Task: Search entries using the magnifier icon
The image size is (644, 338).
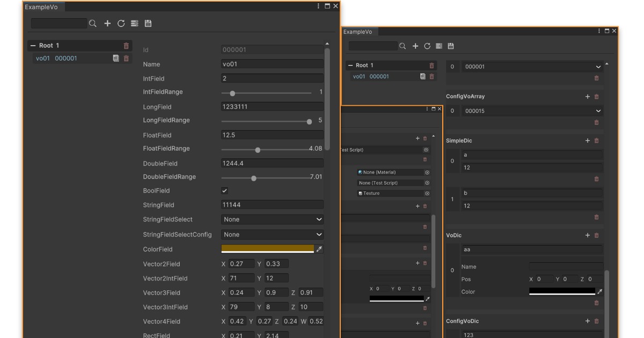Action: (x=92, y=24)
